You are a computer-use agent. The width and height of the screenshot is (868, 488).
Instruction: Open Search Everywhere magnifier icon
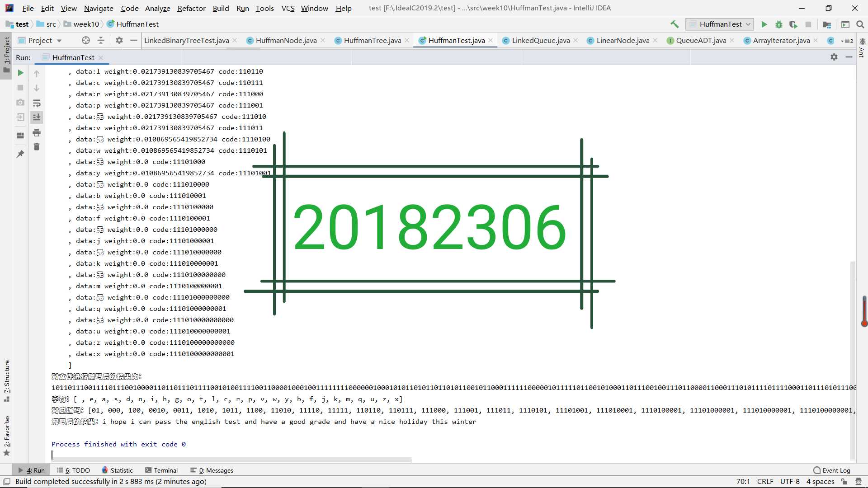pyautogui.click(x=860, y=24)
